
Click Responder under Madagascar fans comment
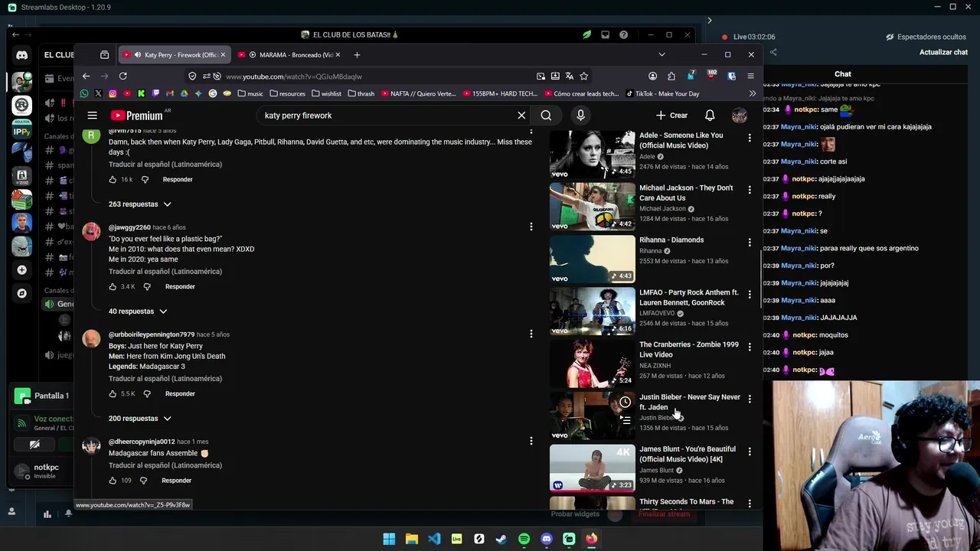coord(176,481)
